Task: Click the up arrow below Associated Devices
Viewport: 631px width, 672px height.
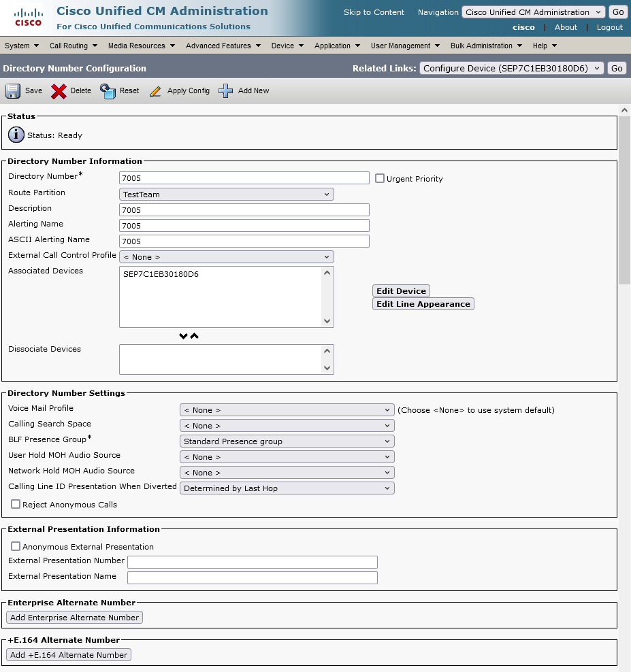Action: point(195,336)
